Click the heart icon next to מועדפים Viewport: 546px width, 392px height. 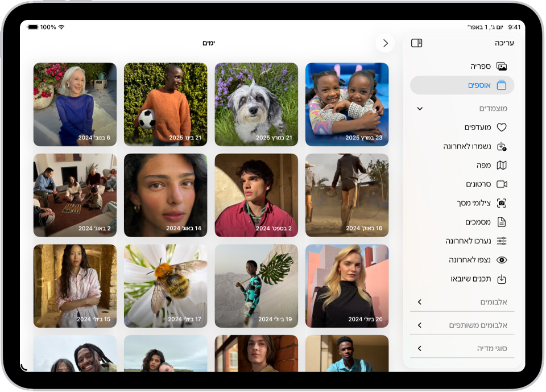(x=501, y=127)
